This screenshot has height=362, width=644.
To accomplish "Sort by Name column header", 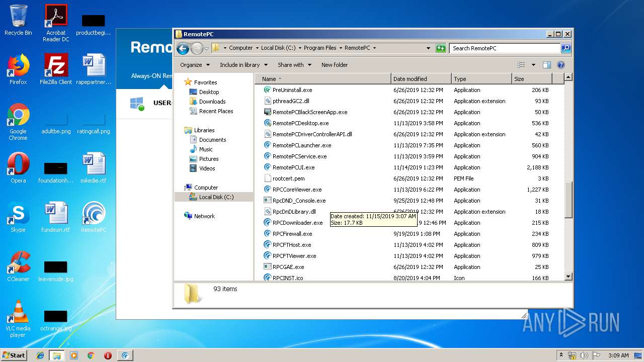I will pyautogui.click(x=323, y=79).
